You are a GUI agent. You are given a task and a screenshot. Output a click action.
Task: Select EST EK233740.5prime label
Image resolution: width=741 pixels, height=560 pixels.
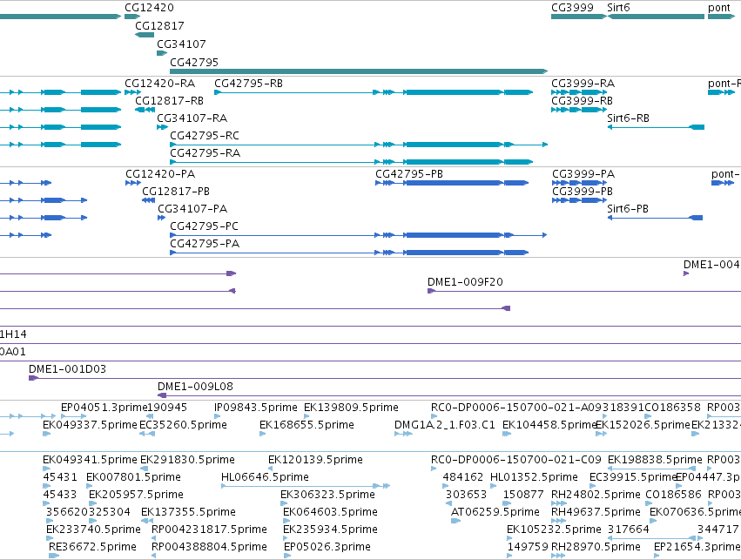click(93, 530)
